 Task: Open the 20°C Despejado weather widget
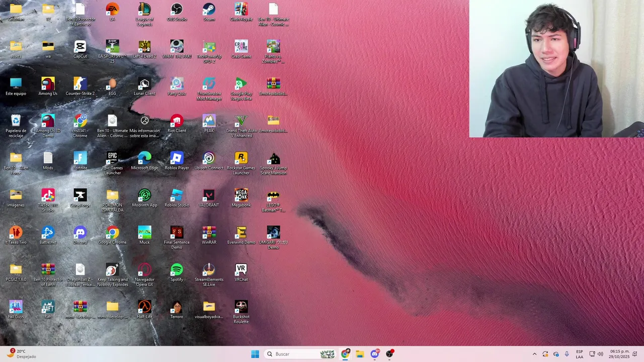[21, 354]
